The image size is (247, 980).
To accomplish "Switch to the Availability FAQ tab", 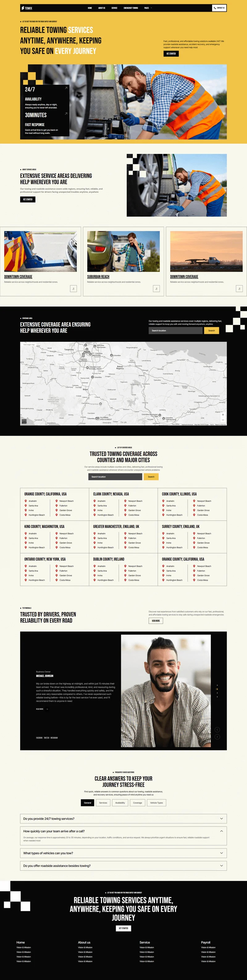I will coord(120,803).
